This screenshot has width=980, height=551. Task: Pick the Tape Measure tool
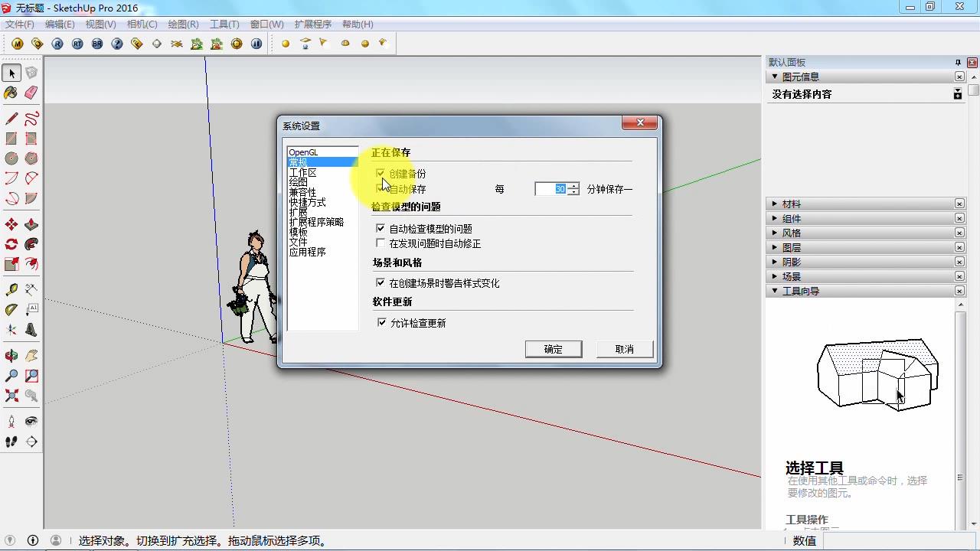pyautogui.click(x=11, y=290)
